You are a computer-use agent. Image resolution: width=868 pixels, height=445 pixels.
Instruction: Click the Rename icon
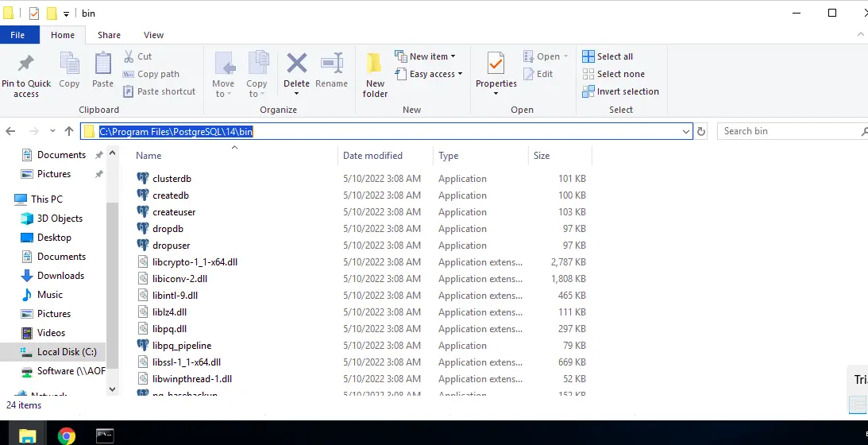(x=332, y=64)
